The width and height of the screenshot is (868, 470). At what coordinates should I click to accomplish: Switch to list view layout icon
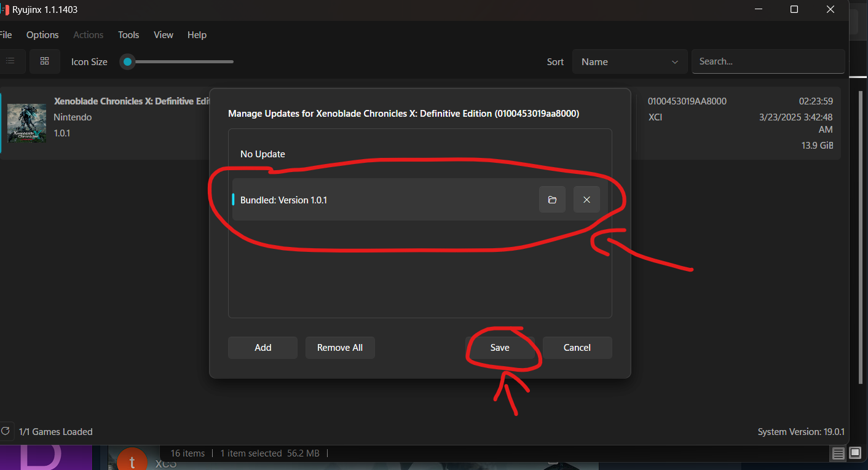(10, 61)
